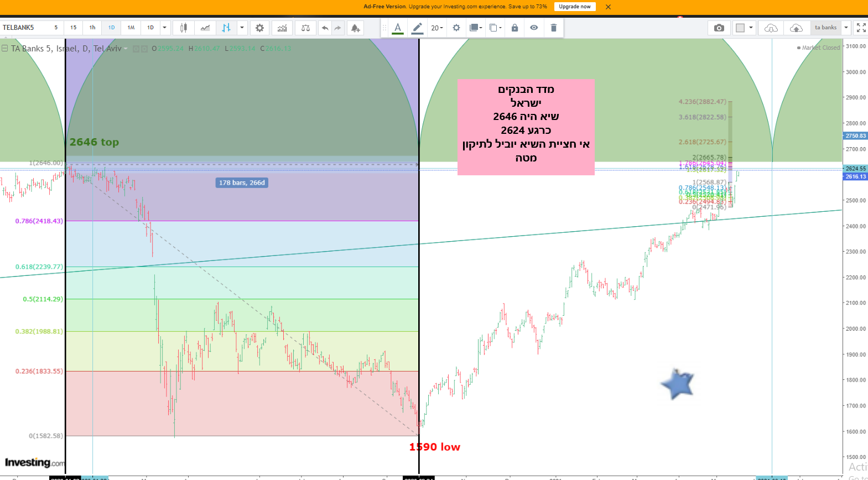
Task: Open the clone/copy drawing dropdown
Action: click(x=495, y=28)
